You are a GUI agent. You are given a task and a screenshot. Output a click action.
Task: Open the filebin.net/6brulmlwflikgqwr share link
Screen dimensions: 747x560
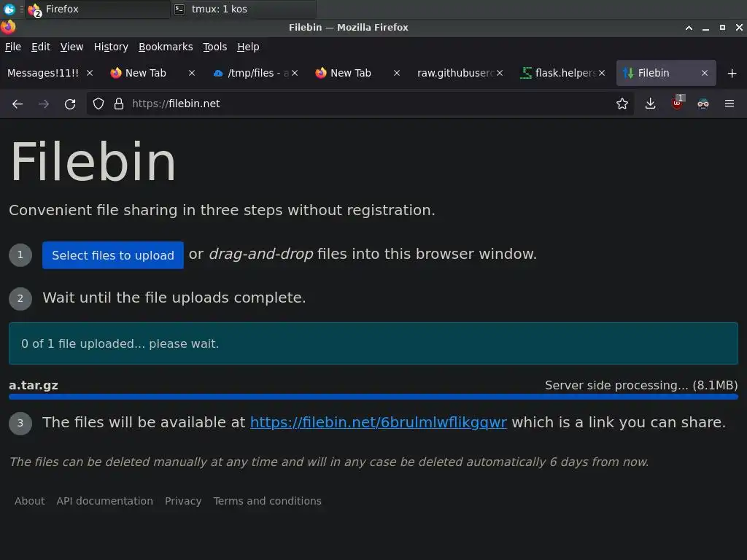coord(379,422)
